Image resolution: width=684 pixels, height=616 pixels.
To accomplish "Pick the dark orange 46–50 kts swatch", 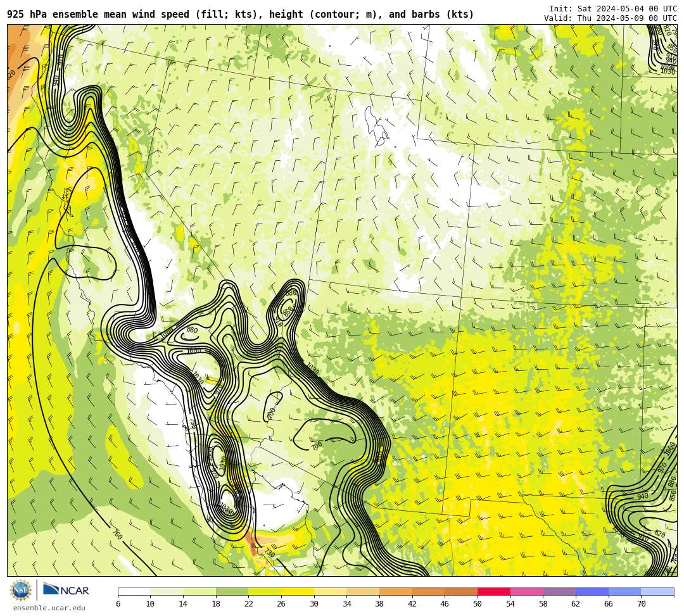I will (x=461, y=591).
